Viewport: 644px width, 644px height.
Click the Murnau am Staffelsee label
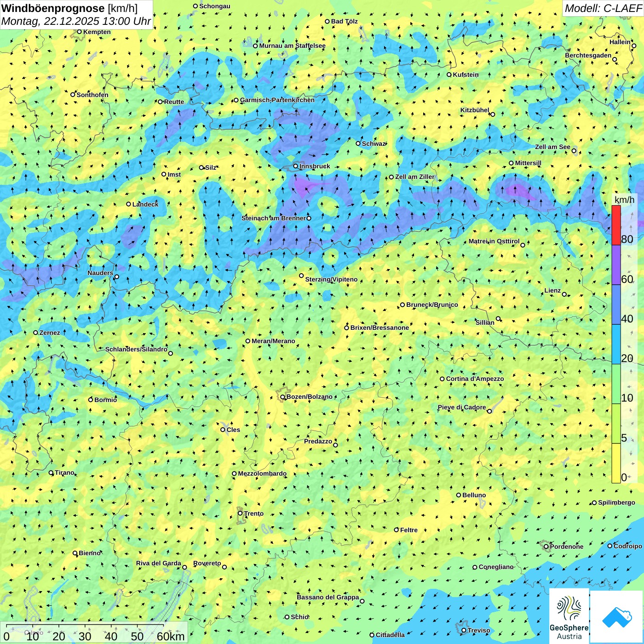[x=293, y=46]
